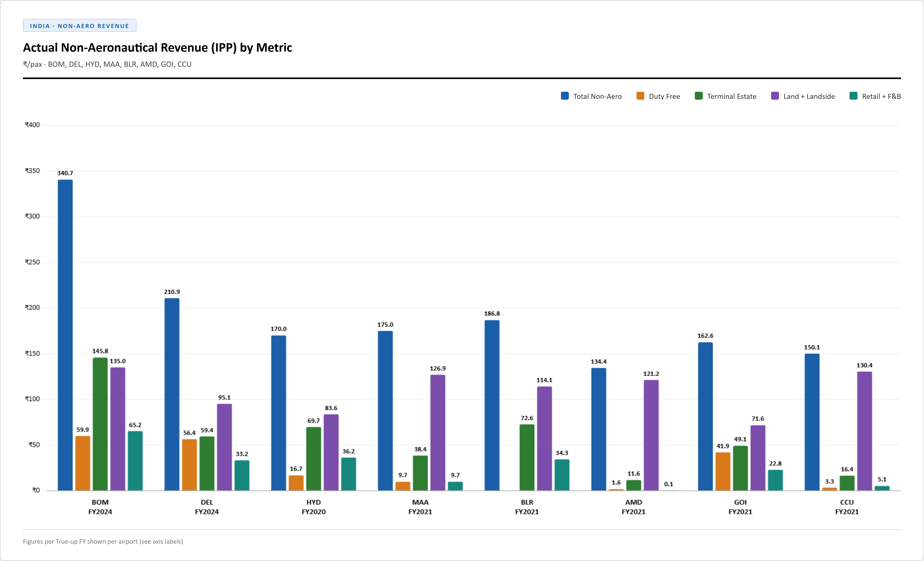This screenshot has width=924, height=561.
Task: Select the BLR blue bar labeled 186.8
Action: [492, 405]
